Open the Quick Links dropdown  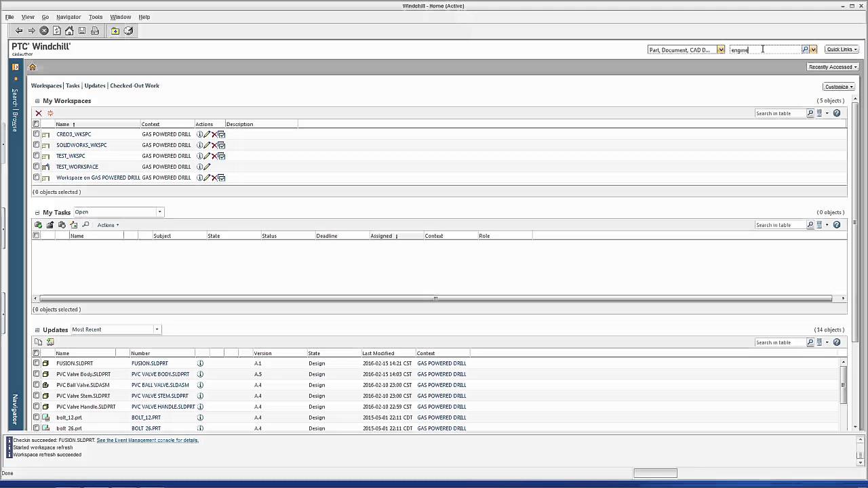(842, 49)
